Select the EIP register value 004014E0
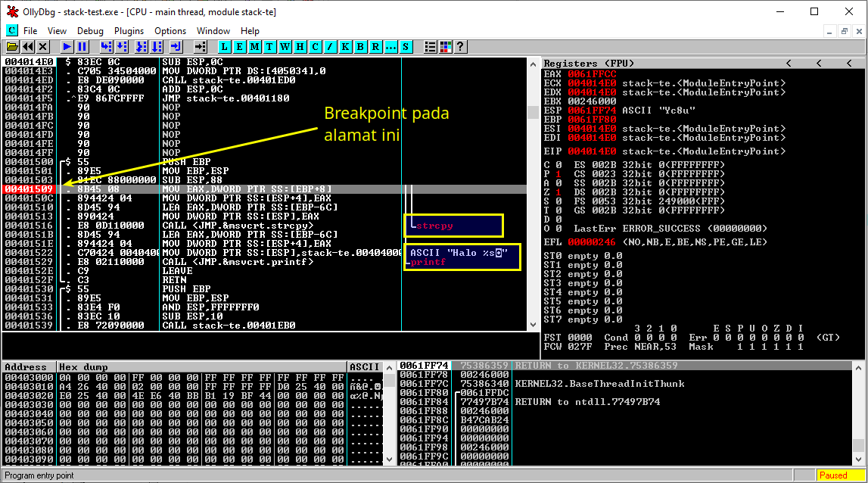The width and height of the screenshot is (868, 483). tap(592, 151)
